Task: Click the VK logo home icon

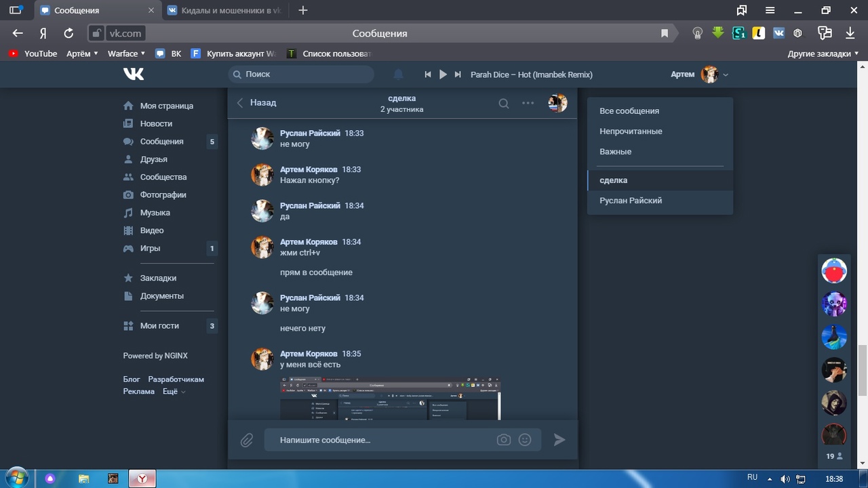Action: click(x=134, y=74)
